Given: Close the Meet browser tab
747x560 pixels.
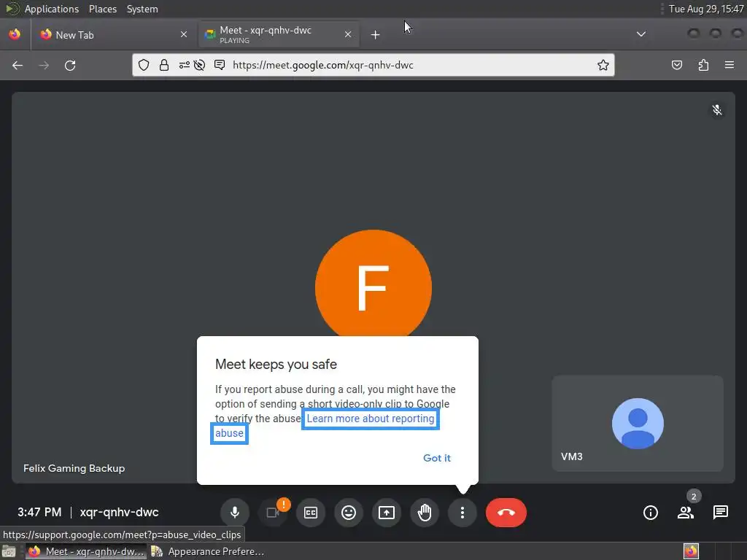Looking at the screenshot, I should (x=348, y=35).
